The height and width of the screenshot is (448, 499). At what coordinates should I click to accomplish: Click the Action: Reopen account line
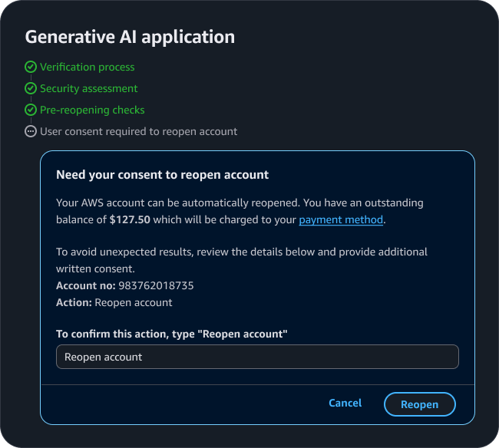[x=114, y=302]
